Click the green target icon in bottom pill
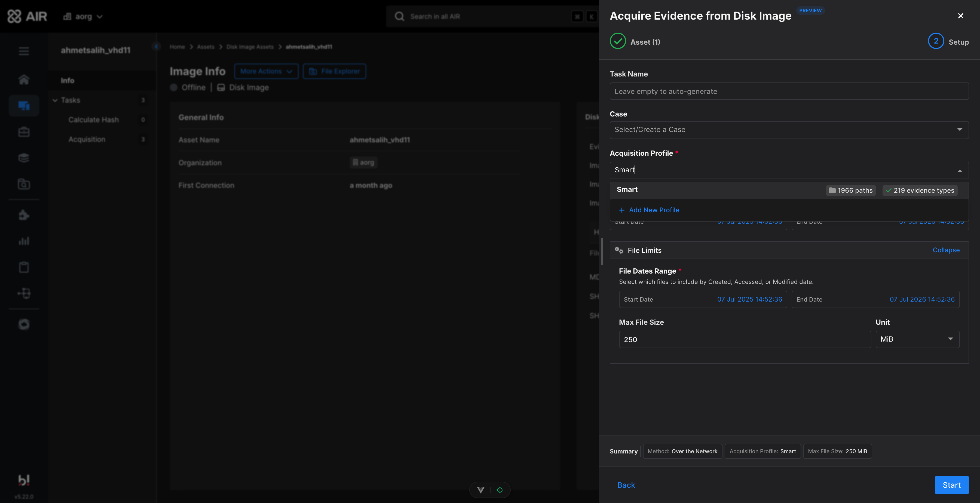 click(x=500, y=490)
